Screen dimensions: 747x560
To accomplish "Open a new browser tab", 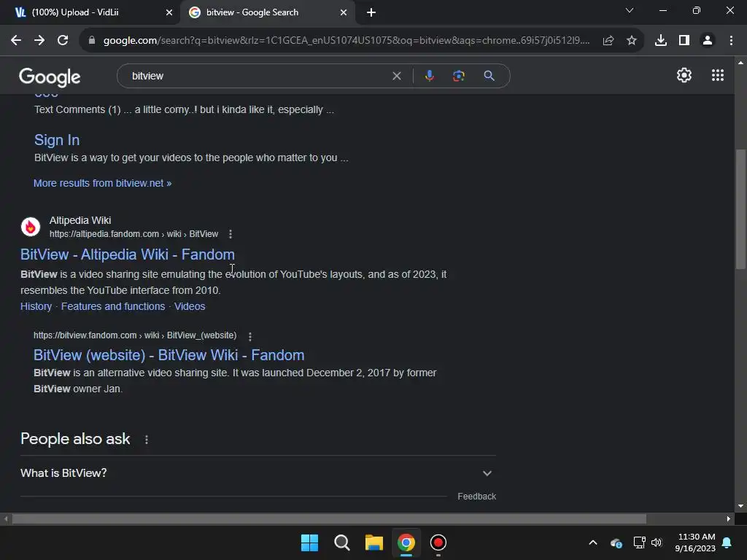I will (371, 12).
